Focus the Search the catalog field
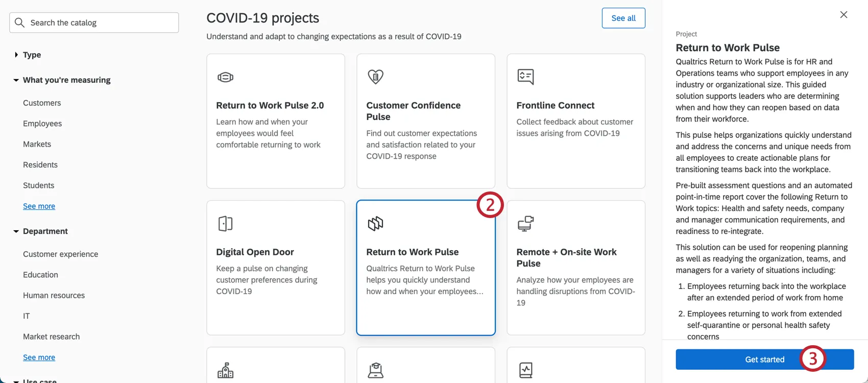 point(102,22)
